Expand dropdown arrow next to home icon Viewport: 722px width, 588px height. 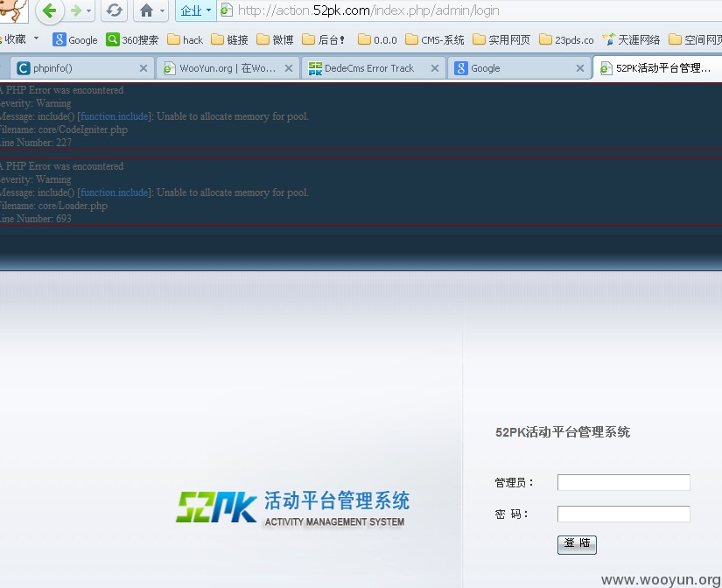(162, 10)
